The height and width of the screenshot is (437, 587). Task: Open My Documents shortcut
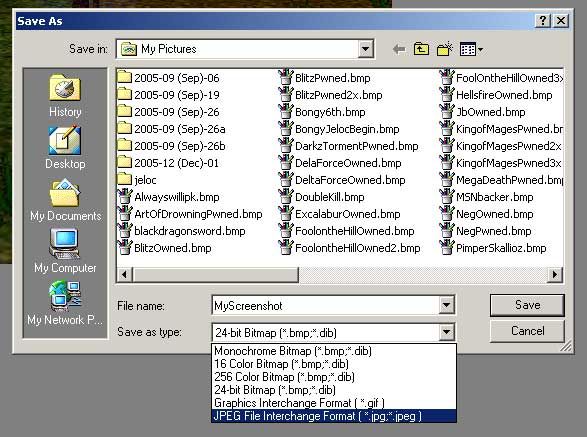coord(66,200)
